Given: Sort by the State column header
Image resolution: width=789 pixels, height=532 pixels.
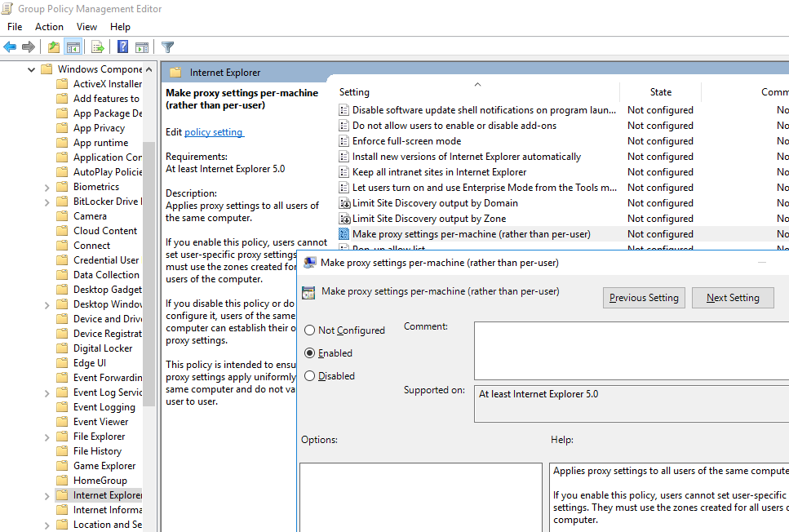Looking at the screenshot, I should pyautogui.click(x=661, y=91).
